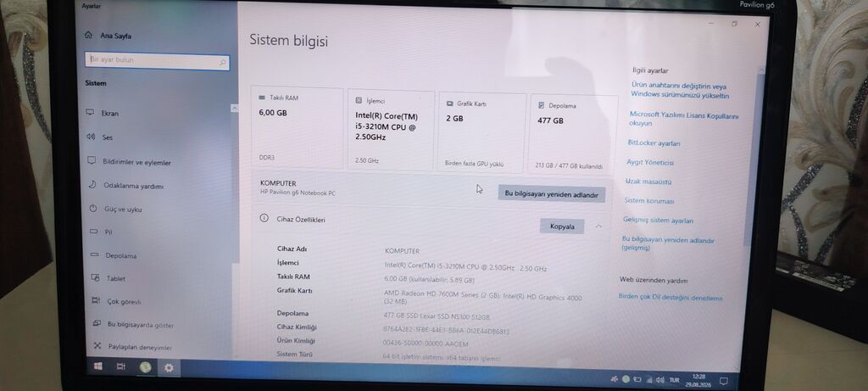
Task: Click Bu bilgisayarı yeniden adlandır button
Action: point(551,194)
